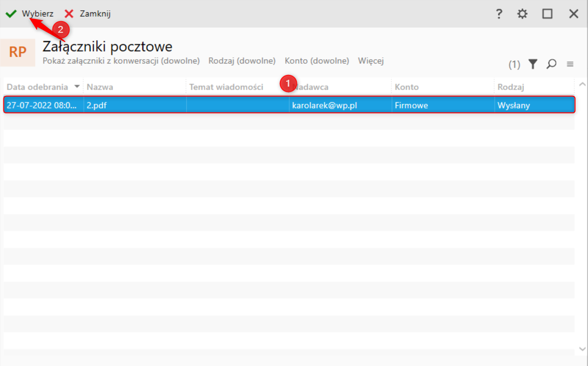Select the 2.pdf attachment row
Viewport: 588px width, 366px height.
tap(289, 105)
